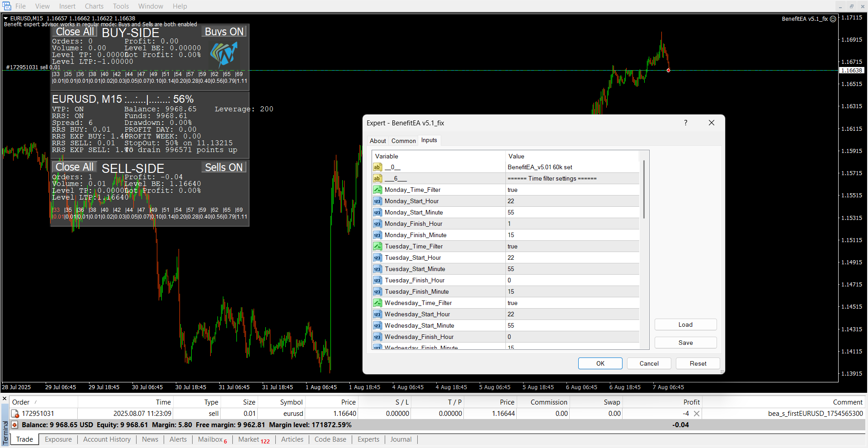The height and width of the screenshot is (448, 868).
Task: Click the string icon beside __0__ variable
Action: 377,167
